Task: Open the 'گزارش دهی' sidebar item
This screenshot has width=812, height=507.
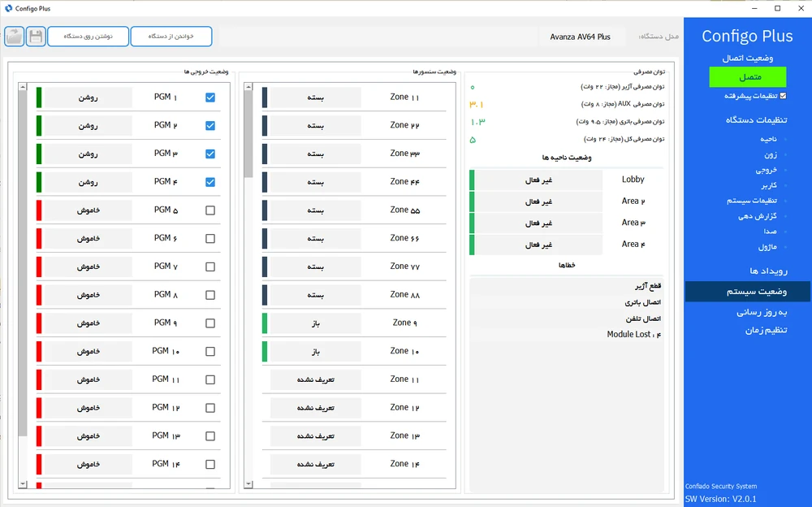Action: 758,216
